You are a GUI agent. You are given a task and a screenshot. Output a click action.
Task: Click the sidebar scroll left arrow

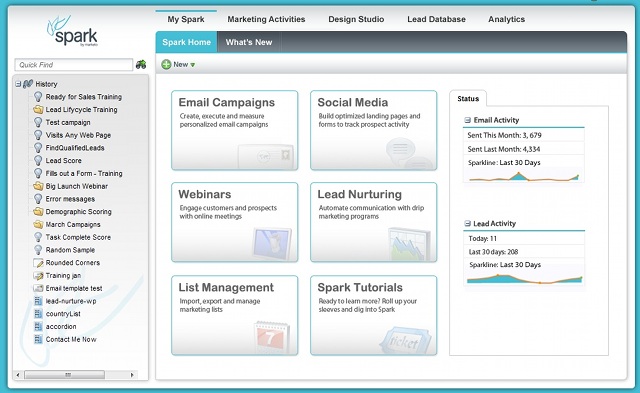(18, 375)
